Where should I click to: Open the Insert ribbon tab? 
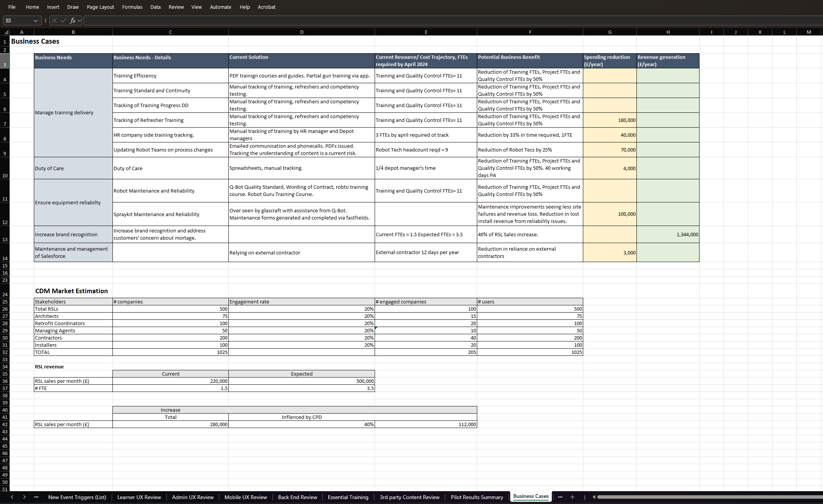[x=53, y=7]
